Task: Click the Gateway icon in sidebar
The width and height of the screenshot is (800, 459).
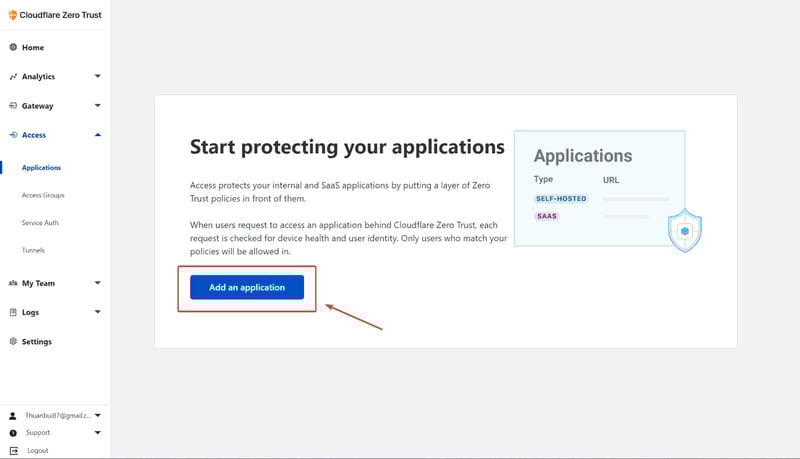Action: [x=13, y=105]
